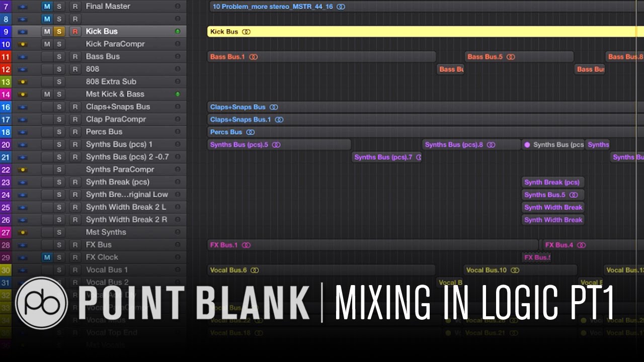The width and height of the screenshot is (644, 362).
Task: Click loop icon on Percs Bus region
Action: pyautogui.click(x=250, y=132)
